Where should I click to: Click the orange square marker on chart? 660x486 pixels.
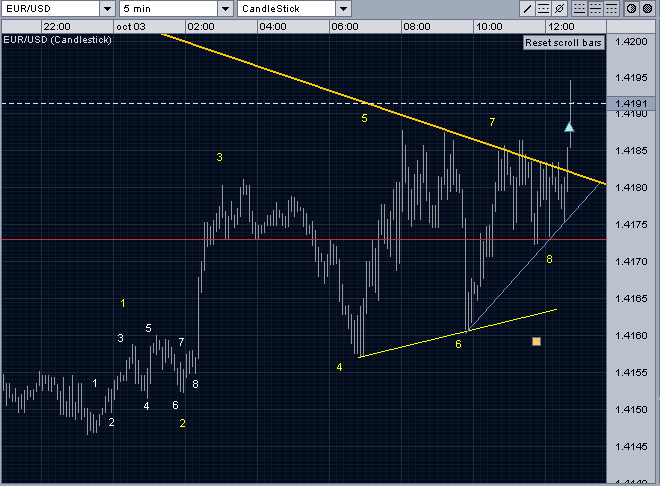(536, 342)
